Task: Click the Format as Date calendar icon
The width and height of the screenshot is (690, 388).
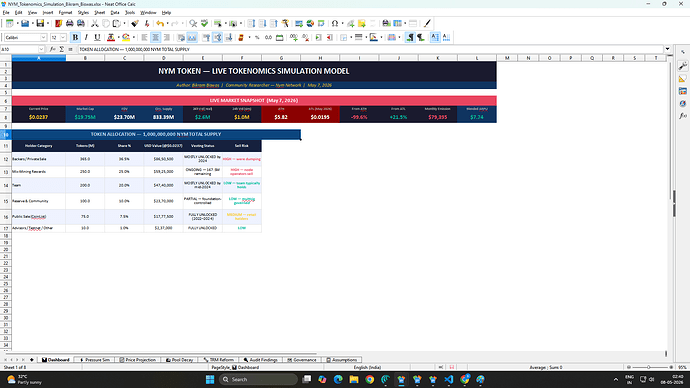Action: coord(279,37)
